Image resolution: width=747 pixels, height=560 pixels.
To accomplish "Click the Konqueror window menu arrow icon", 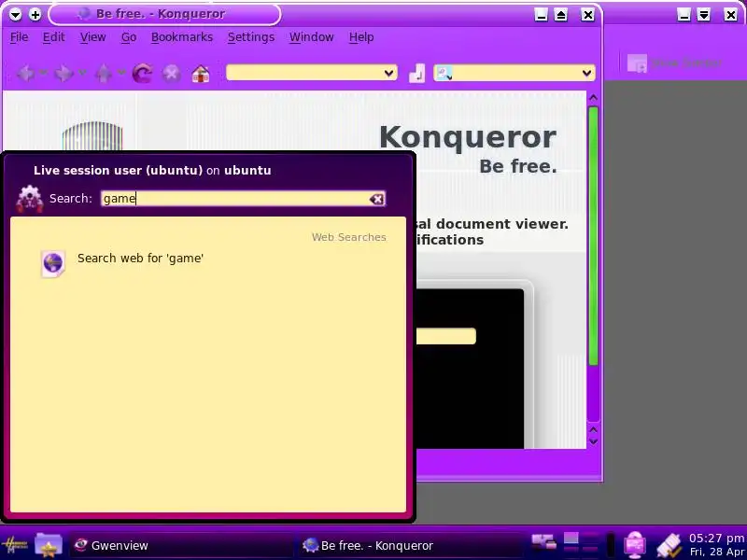I will [15, 15].
